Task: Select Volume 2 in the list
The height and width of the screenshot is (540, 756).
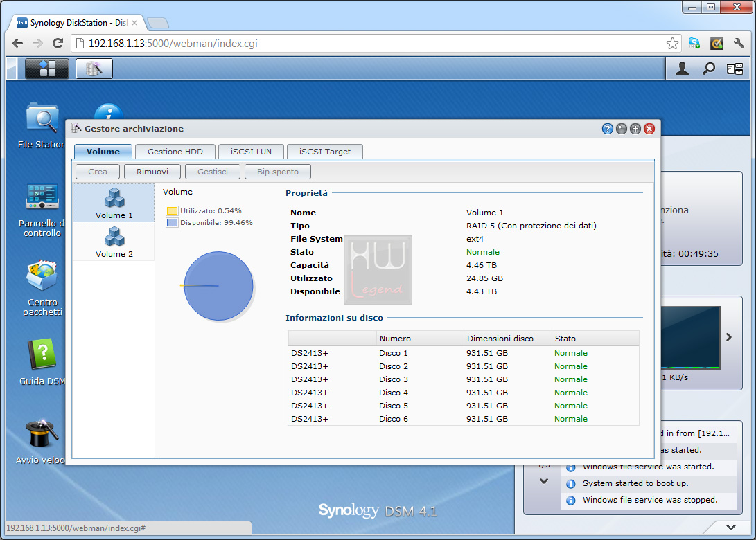Action: [x=114, y=242]
